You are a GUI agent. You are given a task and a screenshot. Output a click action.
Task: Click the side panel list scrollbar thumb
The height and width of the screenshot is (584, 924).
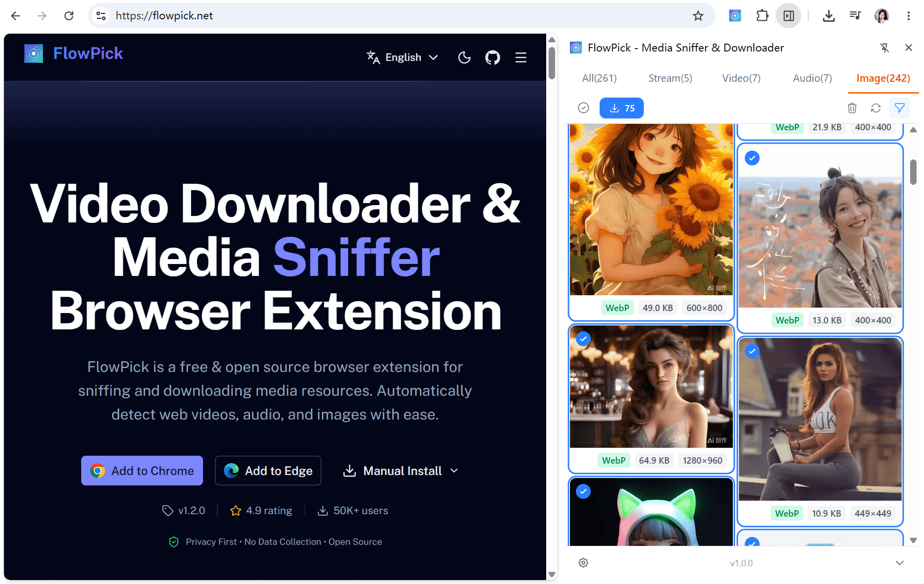913,172
